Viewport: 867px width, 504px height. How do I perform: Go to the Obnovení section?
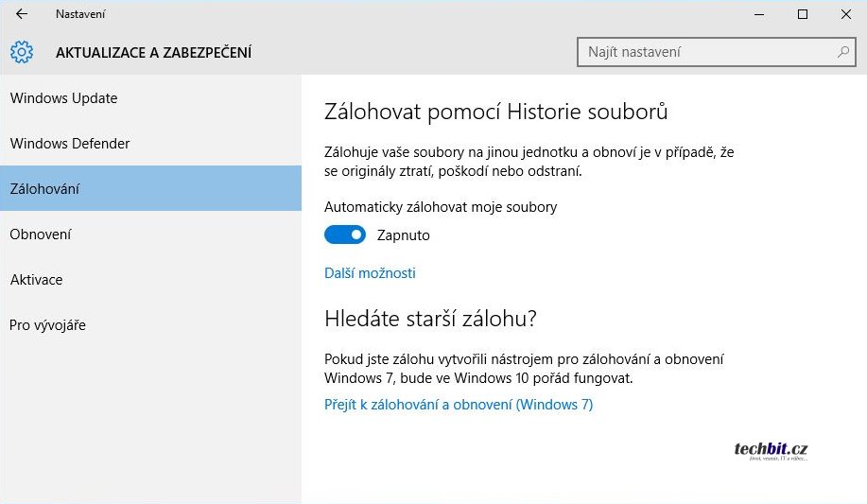[x=41, y=235]
